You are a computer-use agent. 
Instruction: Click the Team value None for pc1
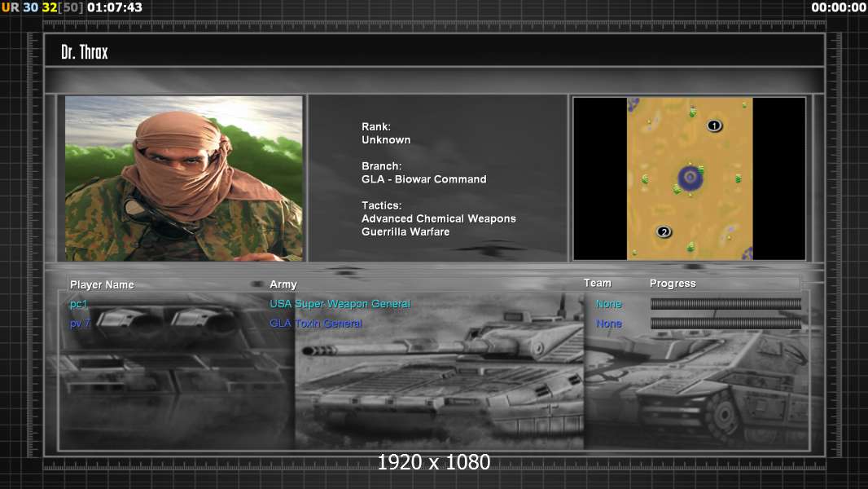tap(609, 304)
